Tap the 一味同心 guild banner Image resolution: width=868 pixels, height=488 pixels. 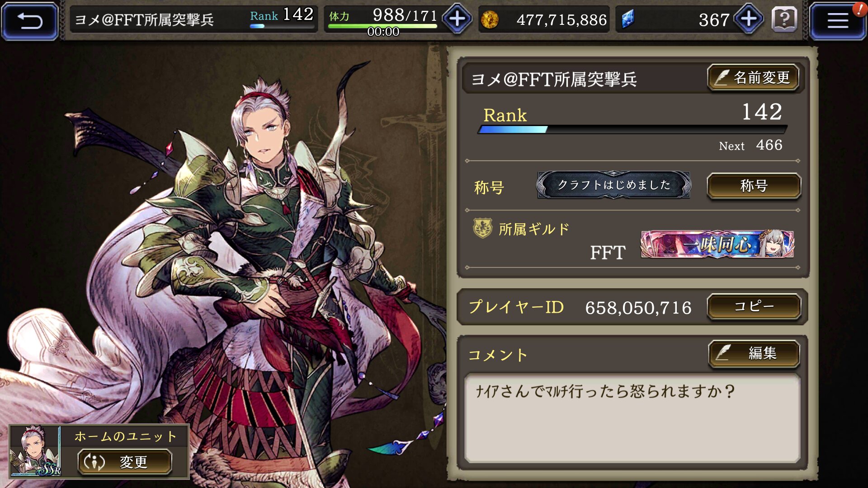pos(717,244)
